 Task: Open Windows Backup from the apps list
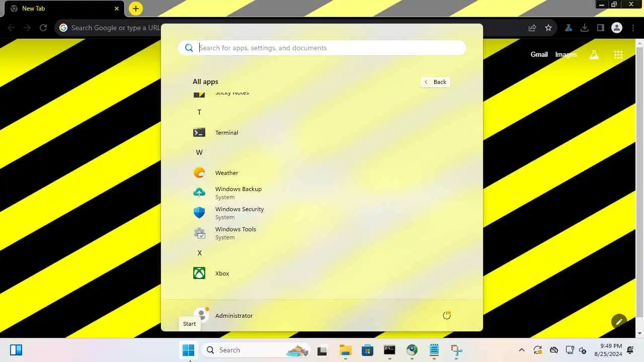coord(322,193)
